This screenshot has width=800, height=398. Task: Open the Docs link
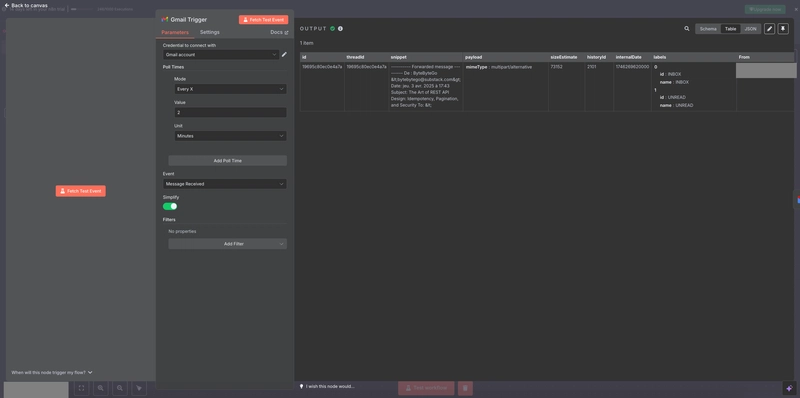(x=279, y=32)
